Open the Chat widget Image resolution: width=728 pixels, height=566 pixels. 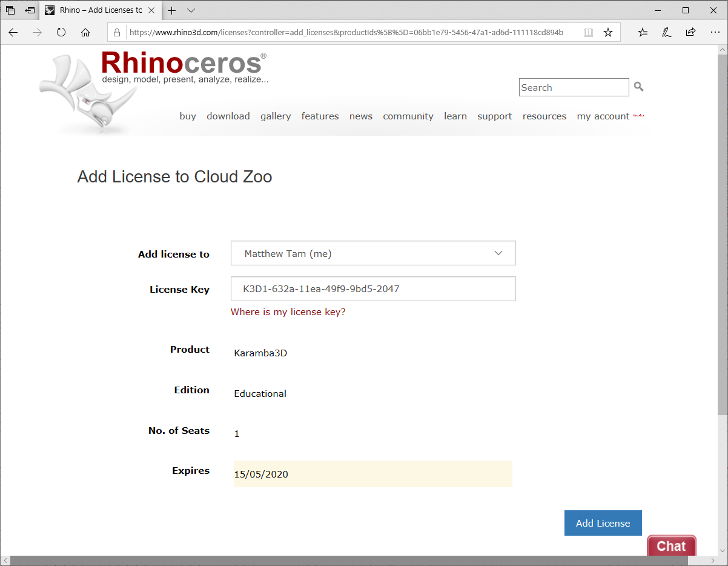671,545
